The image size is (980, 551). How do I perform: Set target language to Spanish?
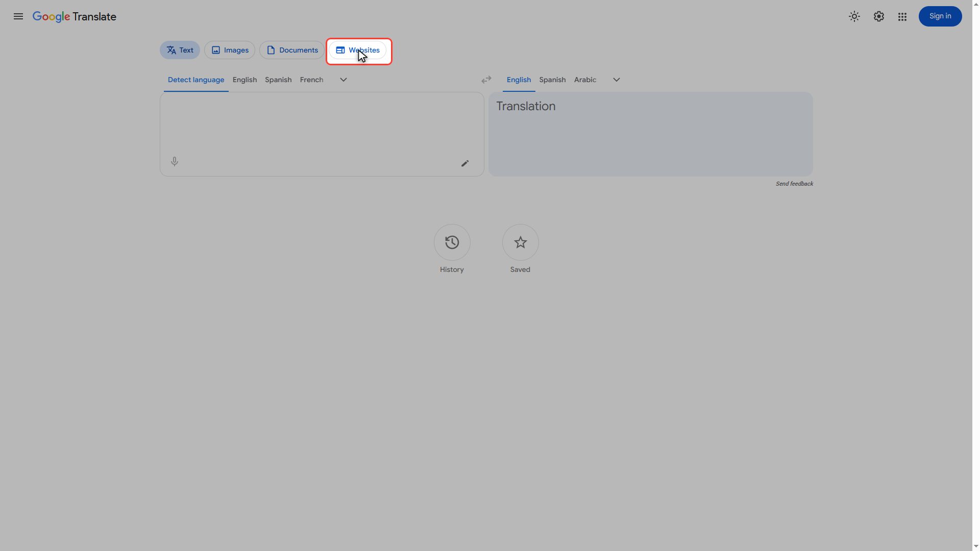pos(552,80)
